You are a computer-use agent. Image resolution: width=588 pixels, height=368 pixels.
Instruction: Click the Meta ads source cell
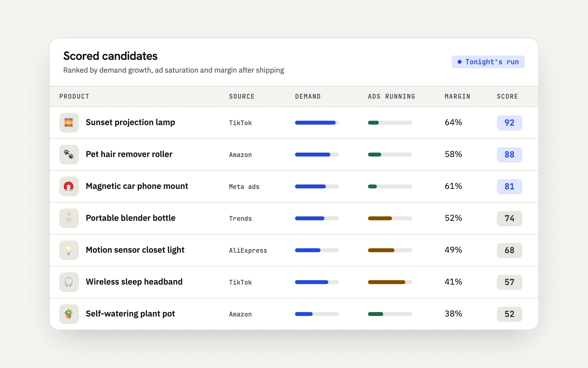coord(244,187)
